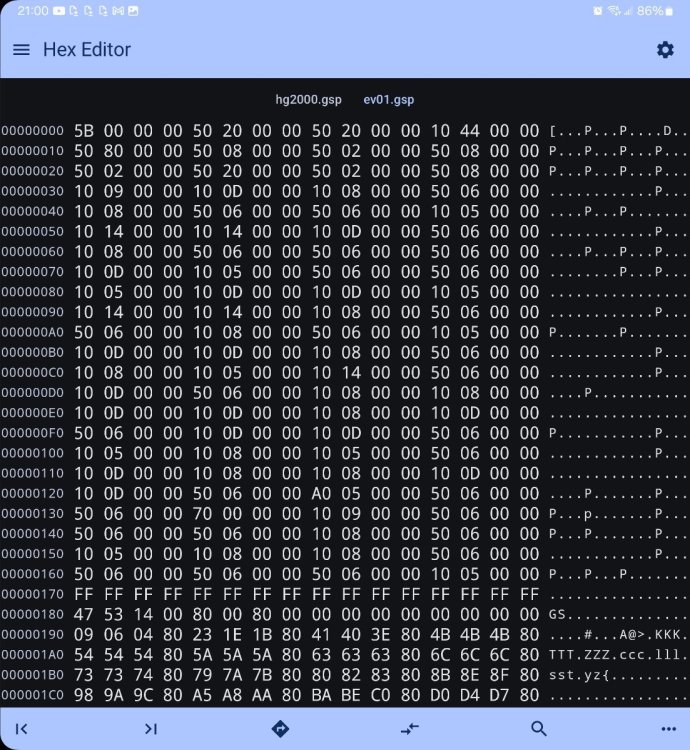Tap the alarm icon in status bar
The width and height of the screenshot is (690, 750).
click(x=598, y=11)
